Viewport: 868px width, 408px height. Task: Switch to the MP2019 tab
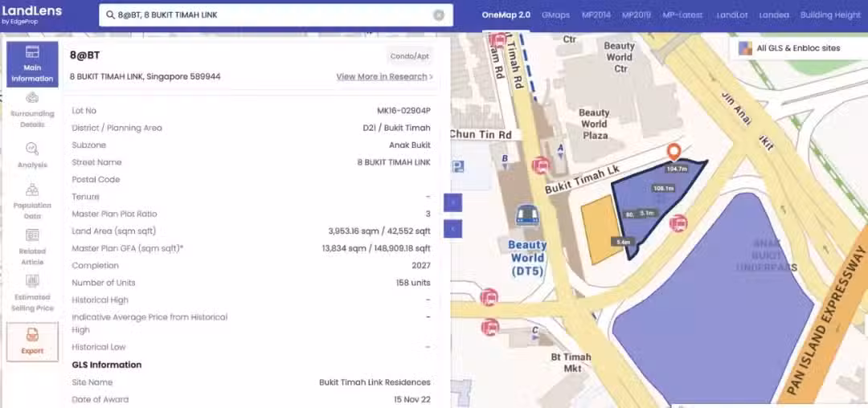pos(636,15)
